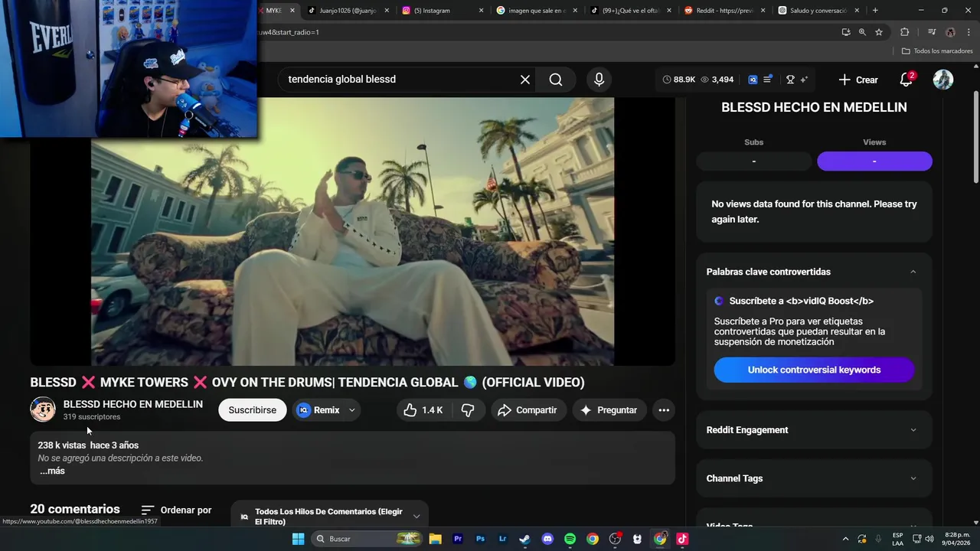Screen dimensions: 980x551
Task: Open a new browser tab with plus
Action: tap(875, 11)
